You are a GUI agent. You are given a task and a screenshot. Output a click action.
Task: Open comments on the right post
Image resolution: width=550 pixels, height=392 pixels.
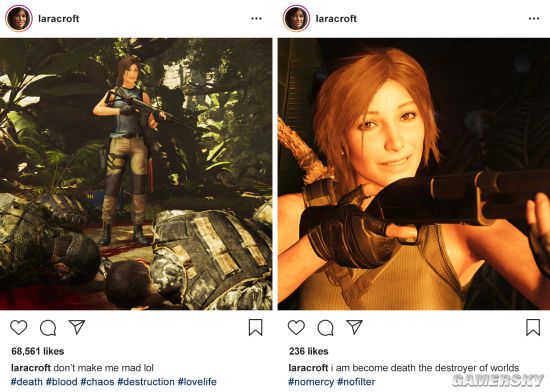point(325,328)
